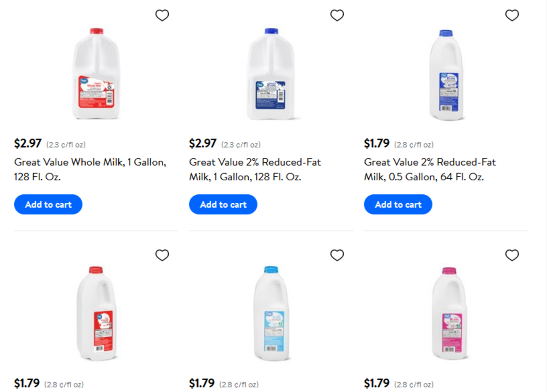Open the pink-cap milk bottle image
This screenshot has width=547, height=392.
coord(450,313)
